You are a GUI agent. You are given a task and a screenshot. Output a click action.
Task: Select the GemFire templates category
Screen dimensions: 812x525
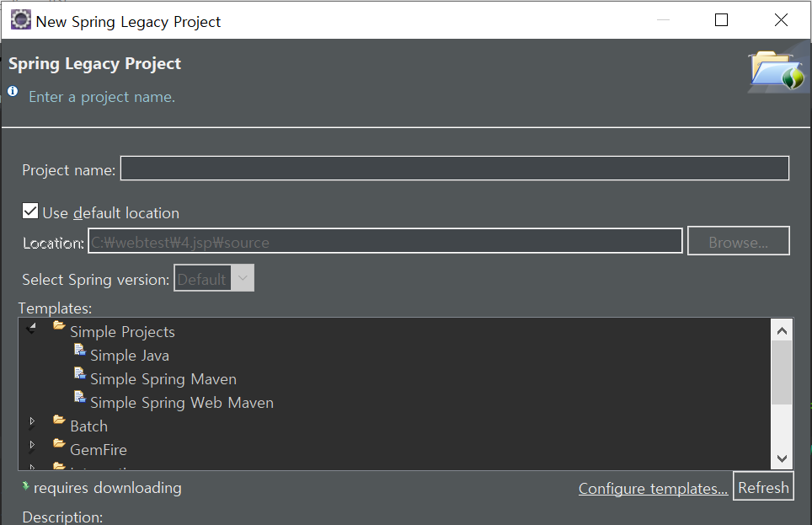click(x=99, y=450)
